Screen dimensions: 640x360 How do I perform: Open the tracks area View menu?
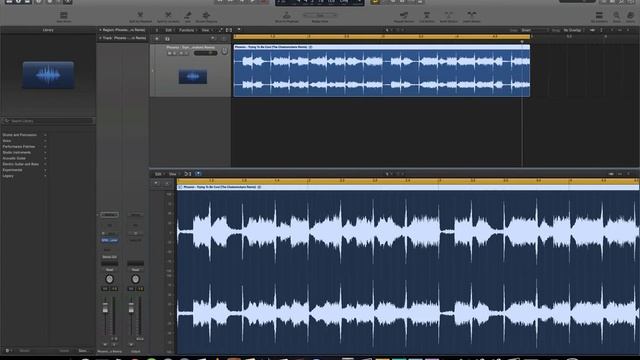[x=206, y=30]
